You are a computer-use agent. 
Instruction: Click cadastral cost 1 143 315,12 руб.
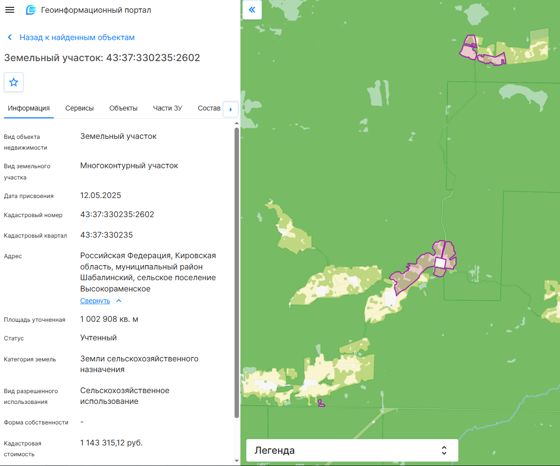[111, 443]
